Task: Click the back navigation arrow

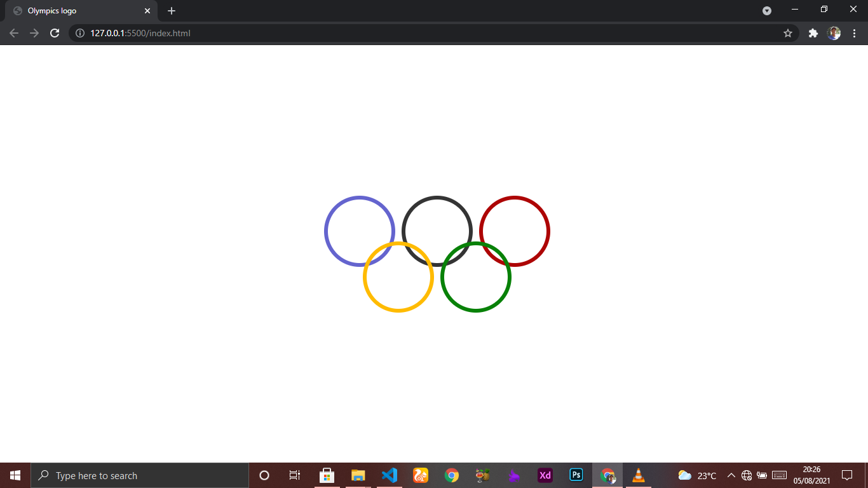Action: pos(13,33)
